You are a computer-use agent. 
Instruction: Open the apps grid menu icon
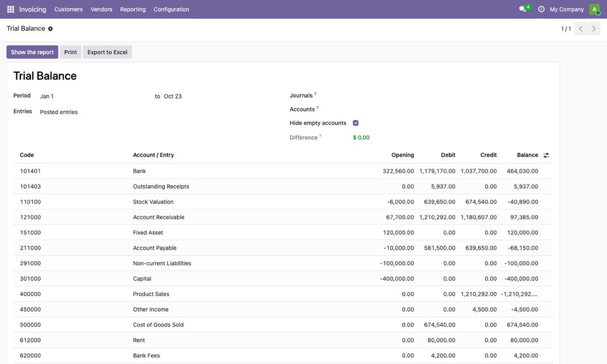(x=11, y=9)
